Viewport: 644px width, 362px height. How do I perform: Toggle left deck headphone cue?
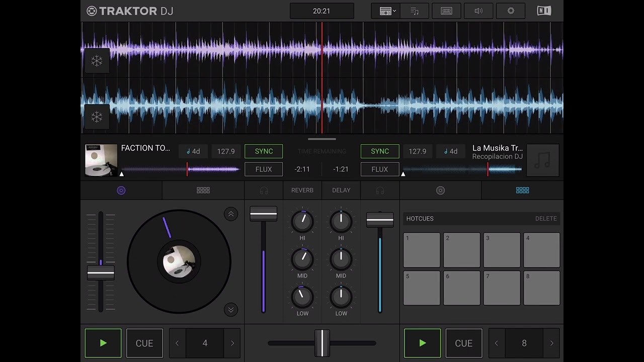264,191
